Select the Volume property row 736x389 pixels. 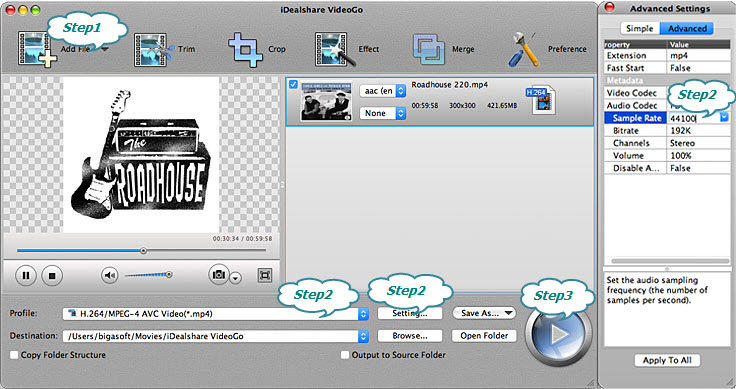667,155
